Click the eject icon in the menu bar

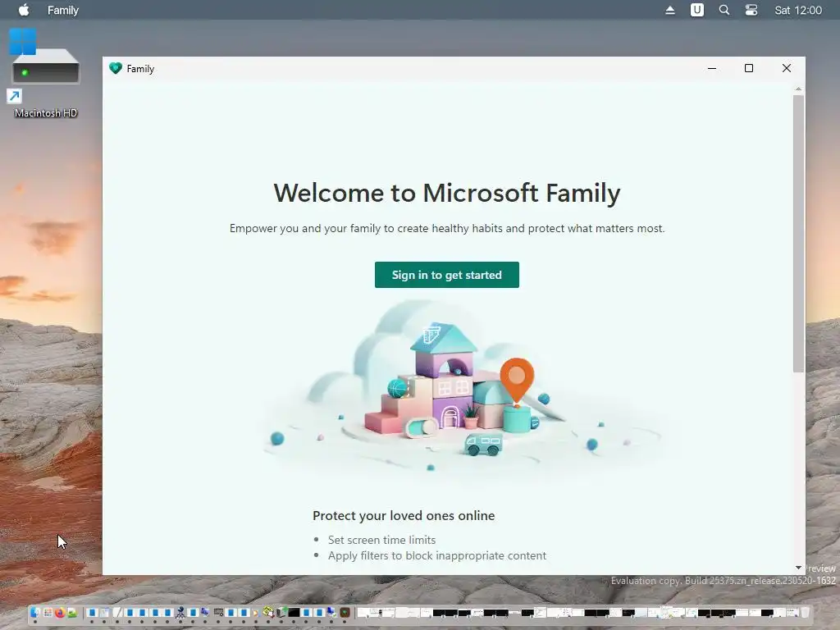pos(670,10)
